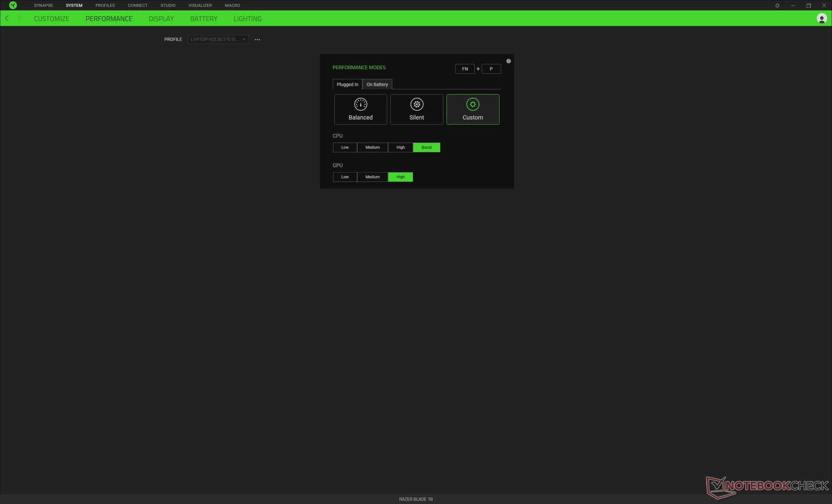The height and width of the screenshot is (504, 832).
Task: Switch to the On Battery tab
Action: 377,84
